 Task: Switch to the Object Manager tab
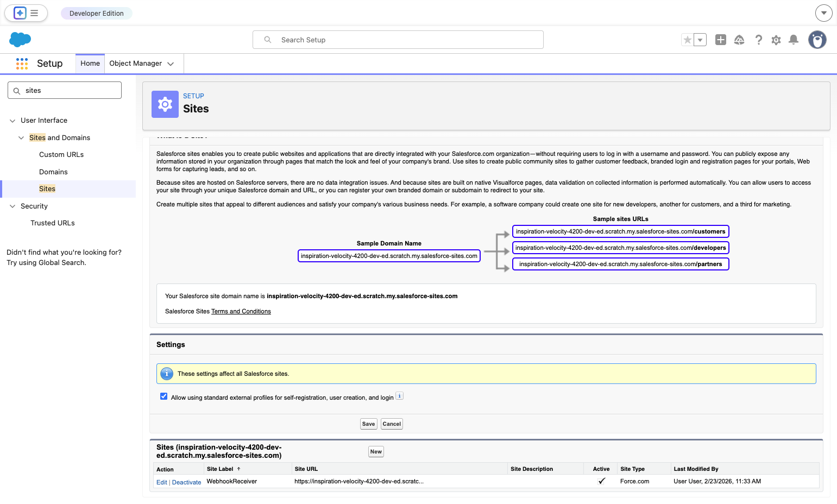(136, 64)
